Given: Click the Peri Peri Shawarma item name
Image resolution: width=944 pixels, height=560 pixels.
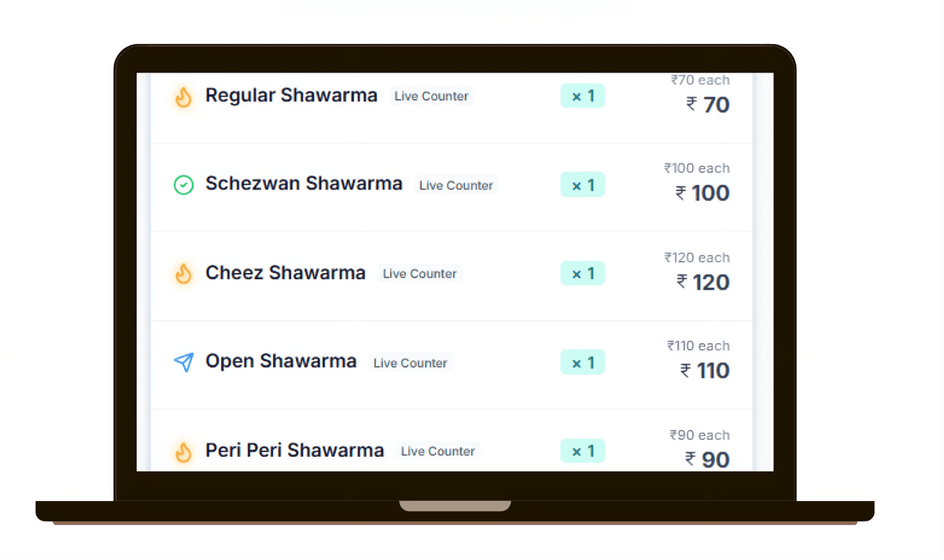Looking at the screenshot, I should 294,450.
